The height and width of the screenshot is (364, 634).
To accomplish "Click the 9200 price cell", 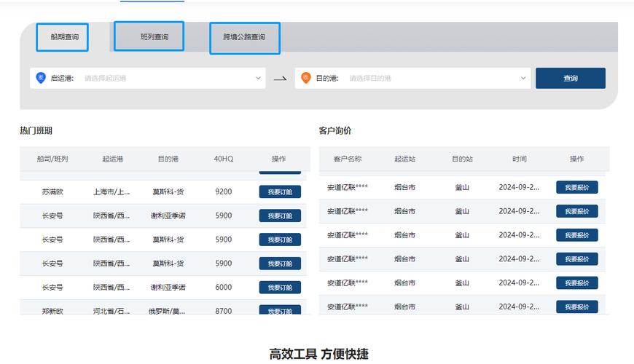I will pos(224,192).
